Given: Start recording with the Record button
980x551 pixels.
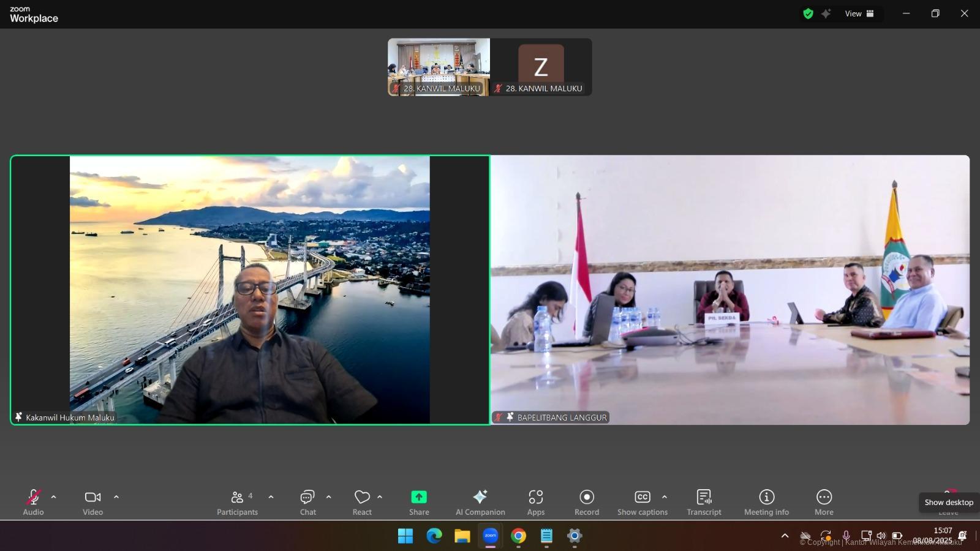Looking at the screenshot, I should (x=587, y=503).
